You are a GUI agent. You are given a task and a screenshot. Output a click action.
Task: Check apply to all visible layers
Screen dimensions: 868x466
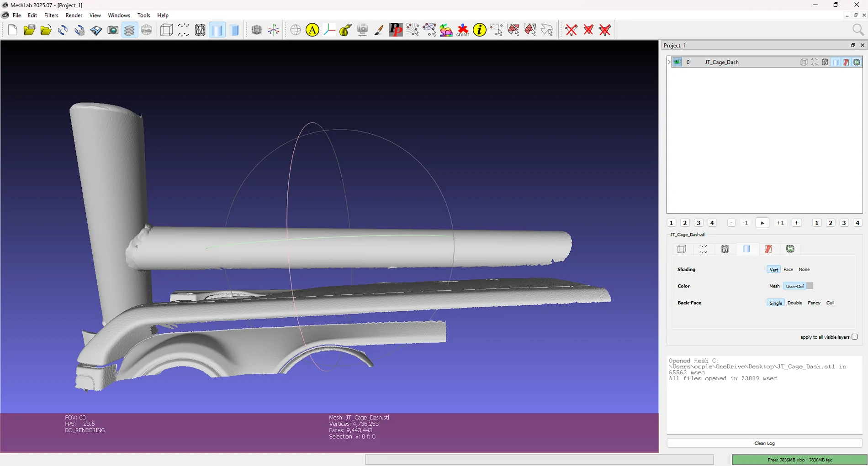[x=854, y=337]
